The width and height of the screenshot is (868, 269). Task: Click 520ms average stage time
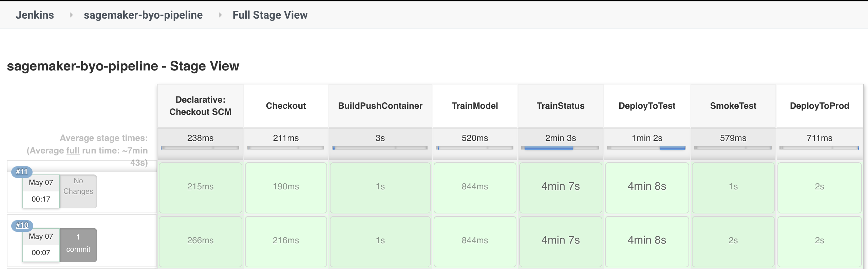pos(475,138)
